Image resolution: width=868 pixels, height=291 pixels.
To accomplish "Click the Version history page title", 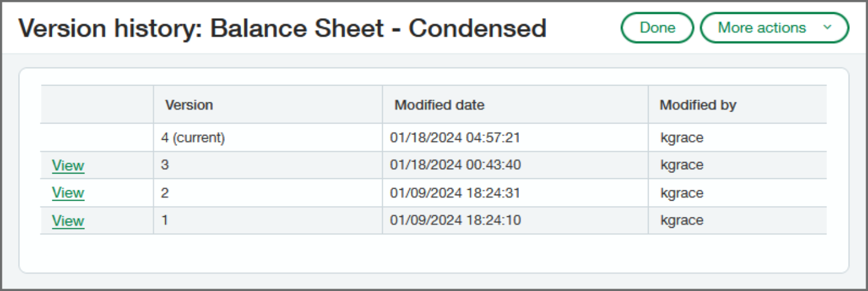I will click(x=283, y=28).
